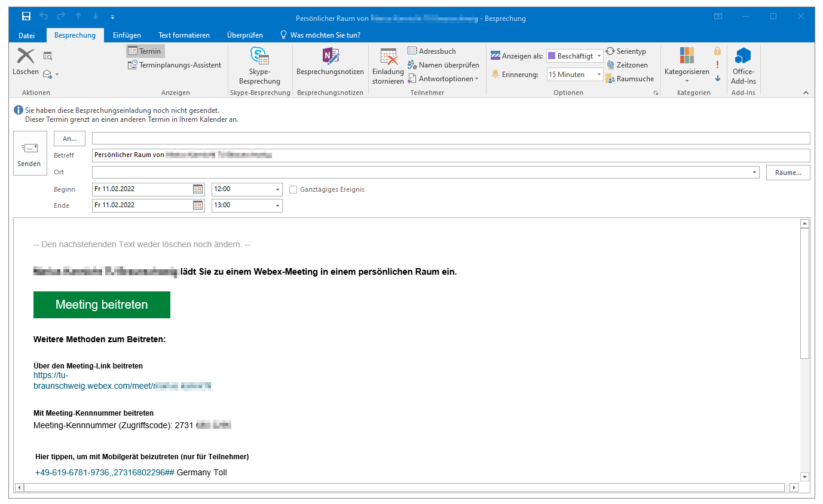Check Ganztägiges Ereignis checkbox

[293, 189]
